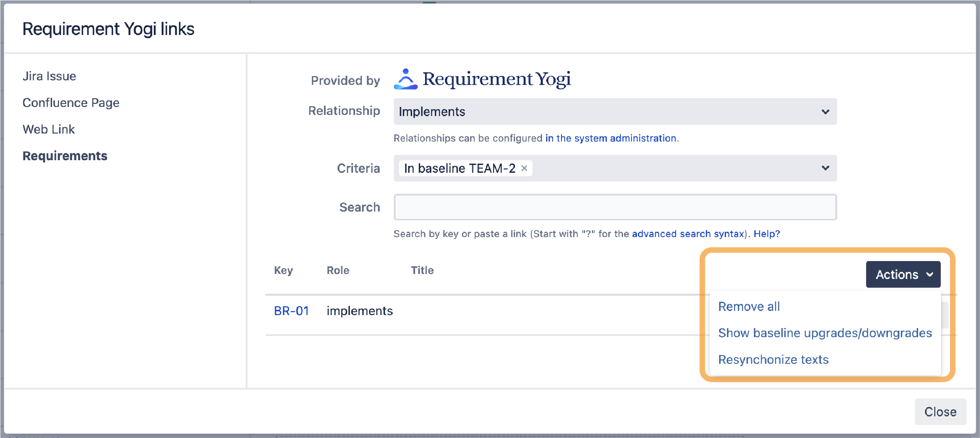Click the 'advanced search syntax' link
The width and height of the screenshot is (980, 438).
tap(689, 234)
